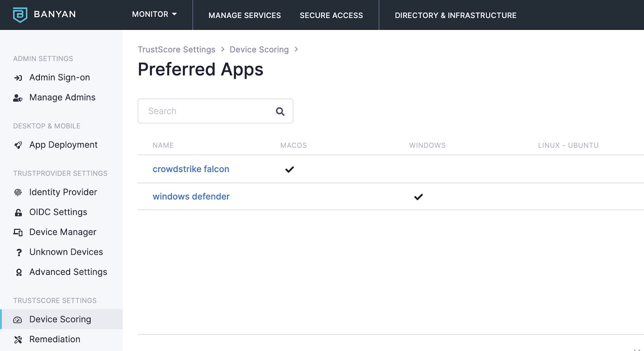Click the LINUX - UBUNTU column header
This screenshot has width=644, height=351.
[568, 145]
